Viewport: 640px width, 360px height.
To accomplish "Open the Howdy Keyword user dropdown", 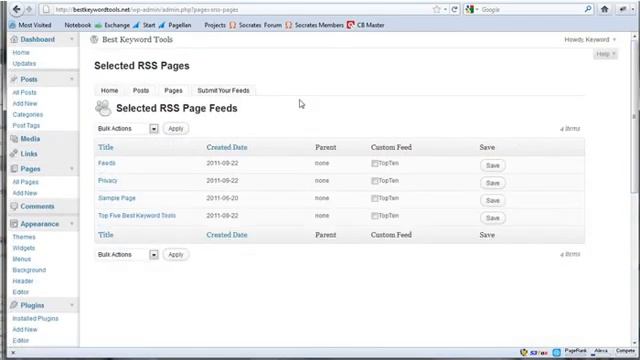I will [x=590, y=40].
